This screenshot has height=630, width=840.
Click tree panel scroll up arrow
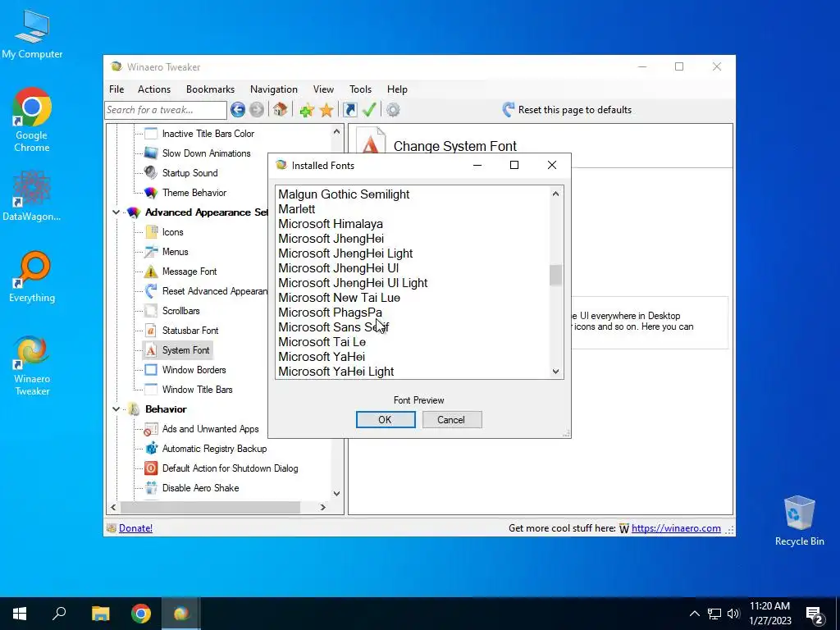(336, 131)
